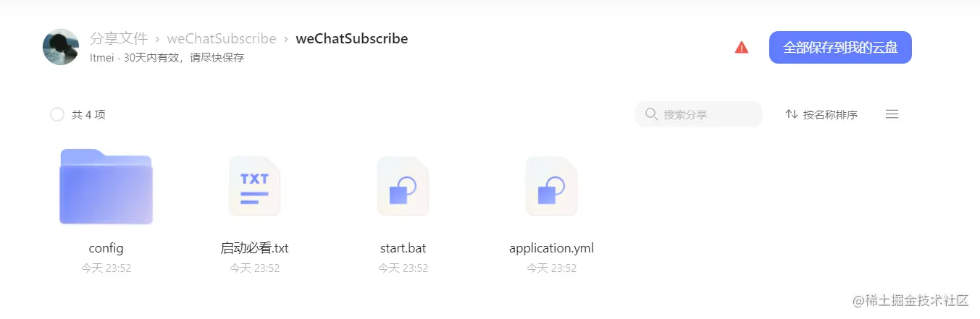
Task: Focus the 搜索分享 search field
Action: coord(698,114)
